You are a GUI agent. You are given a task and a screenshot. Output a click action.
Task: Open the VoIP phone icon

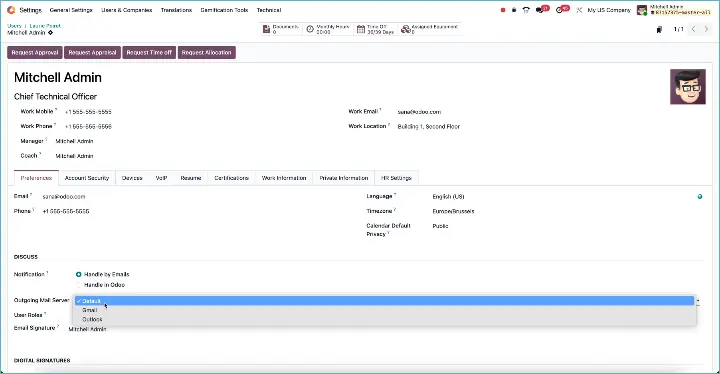(526, 10)
